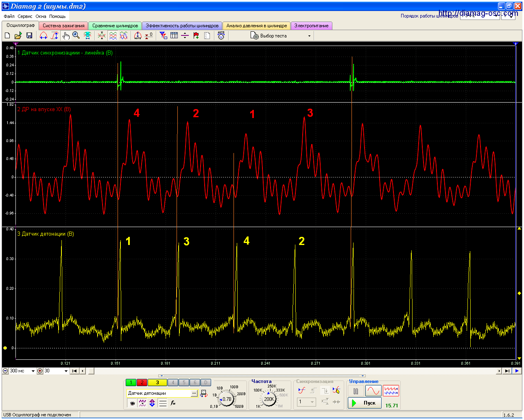This screenshot has height=420, width=524.
Task: Select the magnifier zoom tool
Action: pos(76,36)
